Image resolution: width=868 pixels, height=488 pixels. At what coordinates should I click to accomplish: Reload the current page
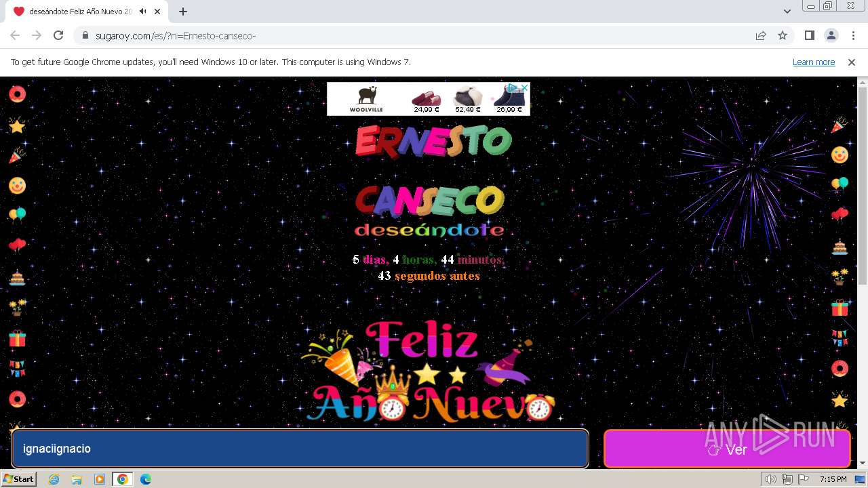[58, 35]
